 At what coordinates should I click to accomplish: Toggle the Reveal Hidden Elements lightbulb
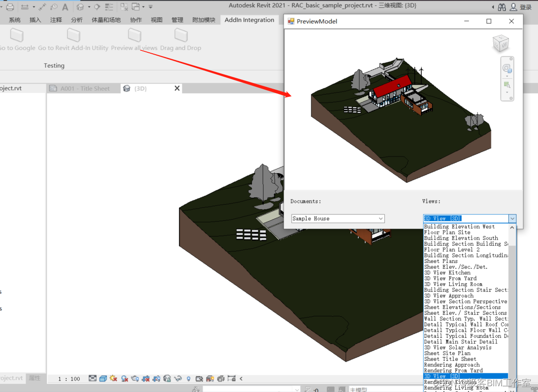coord(189,379)
